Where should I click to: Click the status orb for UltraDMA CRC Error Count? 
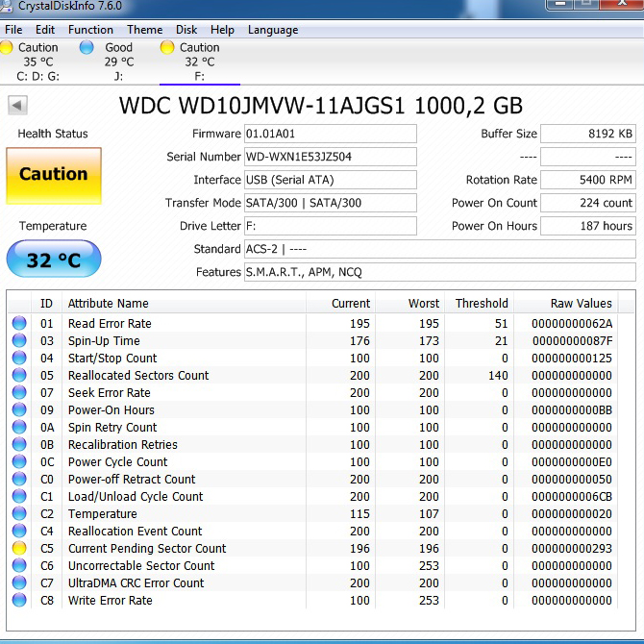(19, 582)
